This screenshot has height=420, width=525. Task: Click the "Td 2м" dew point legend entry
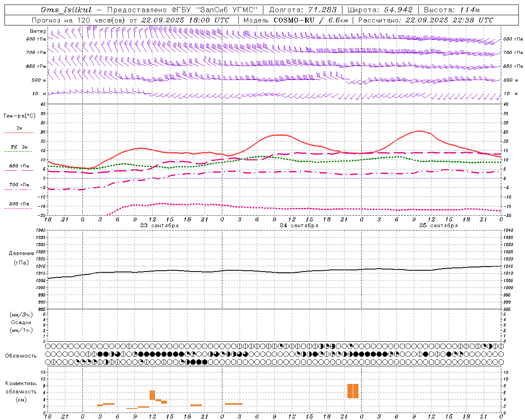19,146
